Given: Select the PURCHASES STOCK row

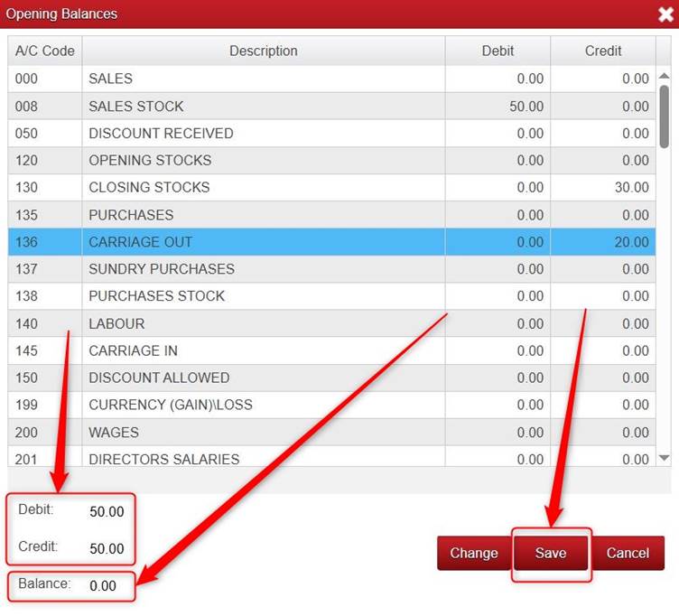Looking at the screenshot, I should tap(331, 296).
